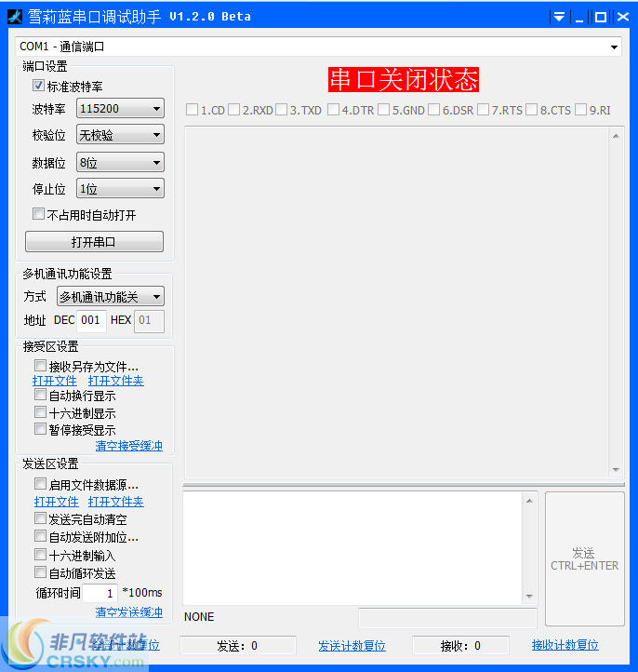The width and height of the screenshot is (638, 672).
Task: Expand the COM1 port selection dropdown
Action: tap(614, 47)
